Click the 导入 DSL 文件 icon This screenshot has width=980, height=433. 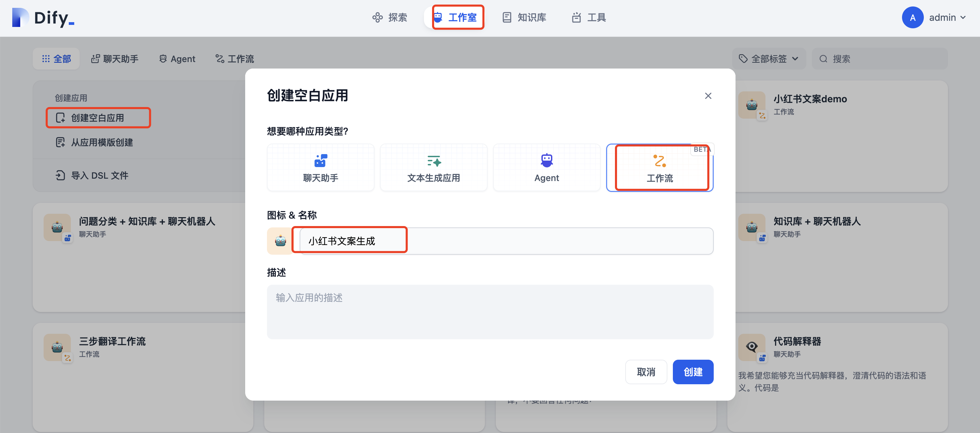[x=60, y=175]
